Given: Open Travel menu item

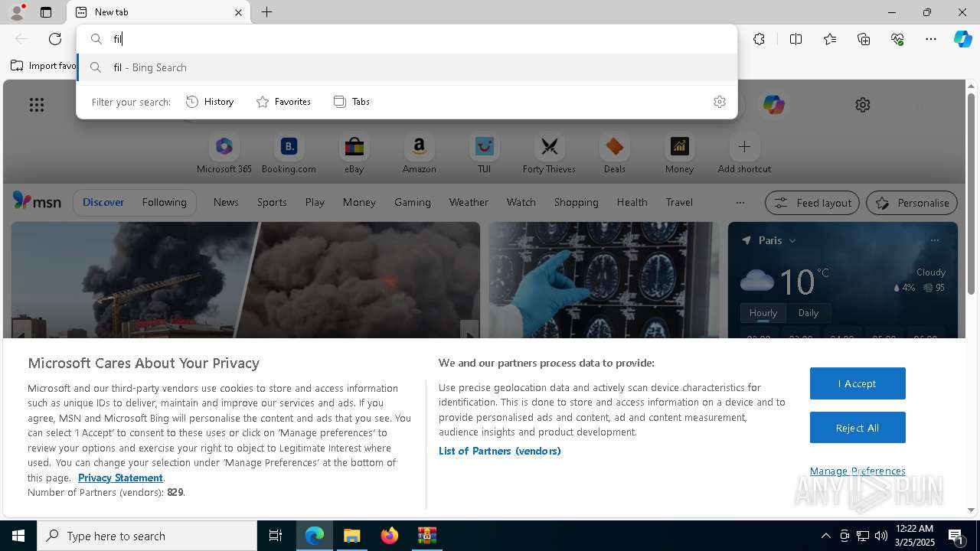Looking at the screenshot, I should 679,202.
